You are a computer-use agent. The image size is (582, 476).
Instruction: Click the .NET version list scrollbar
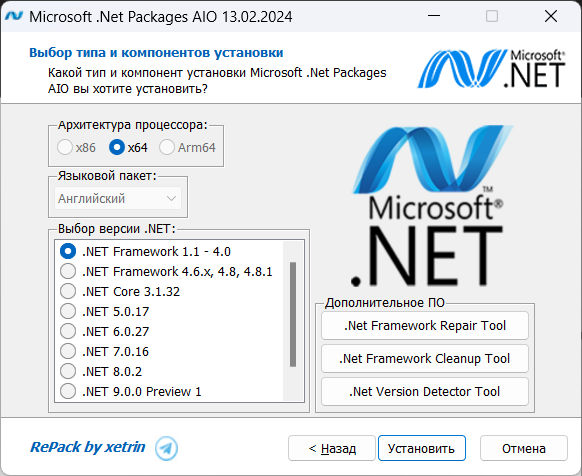(293, 314)
